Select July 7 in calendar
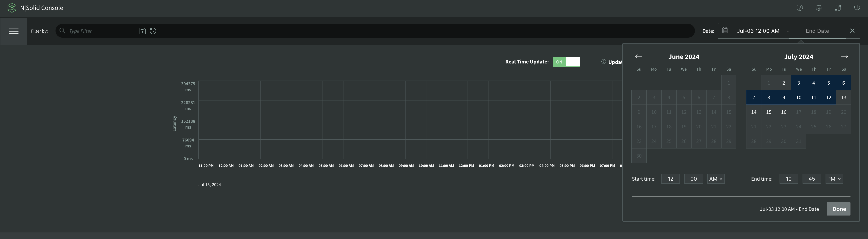The image size is (868, 239). pos(754,97)
